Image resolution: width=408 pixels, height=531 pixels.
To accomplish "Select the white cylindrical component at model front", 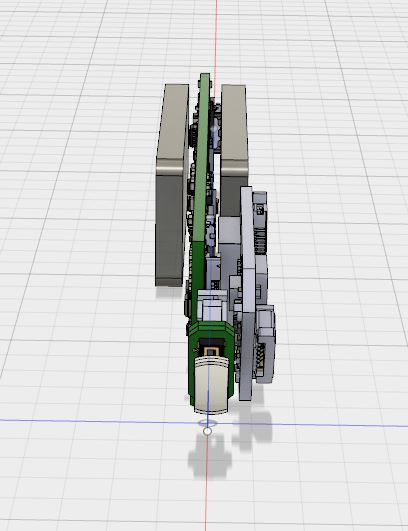I will (x=212, y=386).
